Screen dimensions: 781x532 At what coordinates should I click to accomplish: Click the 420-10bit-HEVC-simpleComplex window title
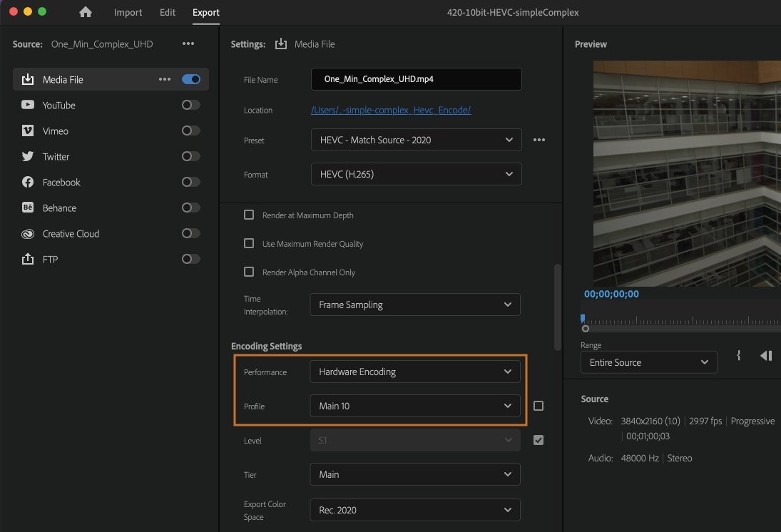tap(513, 12)
